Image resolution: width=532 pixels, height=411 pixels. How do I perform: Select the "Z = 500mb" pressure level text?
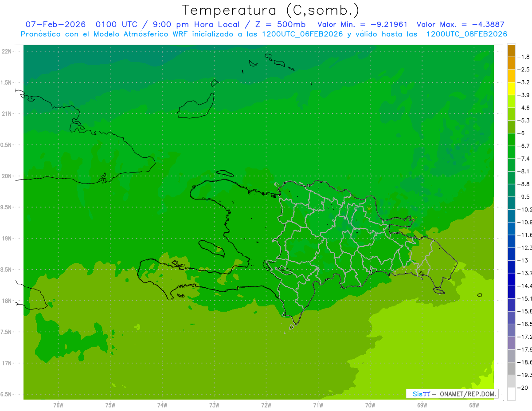pyautogui.click(x=280, y=24)
